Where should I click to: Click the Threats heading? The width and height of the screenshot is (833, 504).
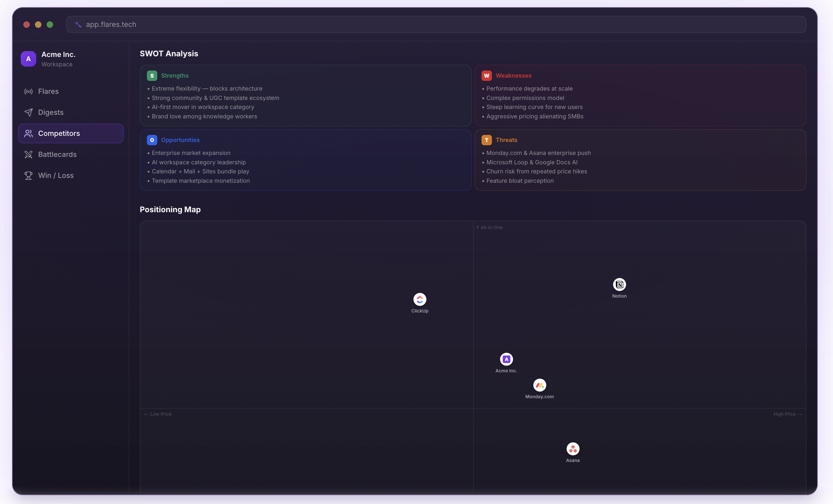tap(506, 140)
